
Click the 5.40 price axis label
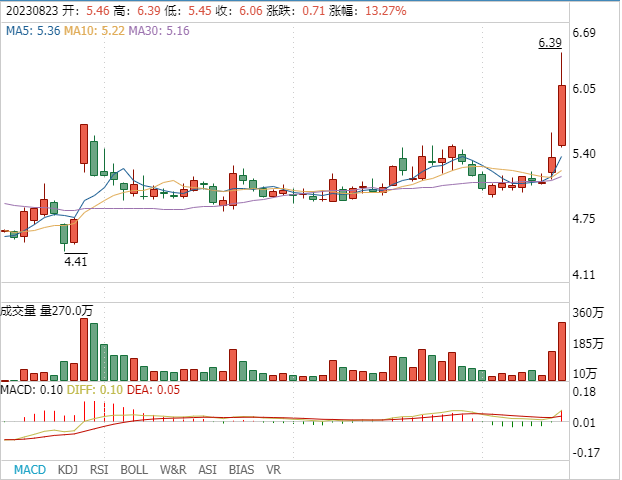584,154
